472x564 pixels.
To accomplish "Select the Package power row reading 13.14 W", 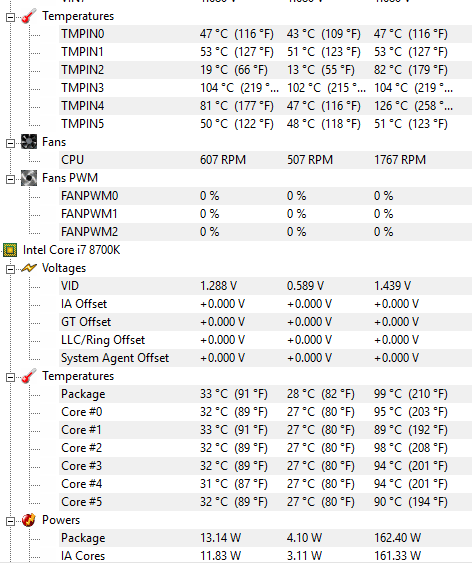I will click(266, 538).
